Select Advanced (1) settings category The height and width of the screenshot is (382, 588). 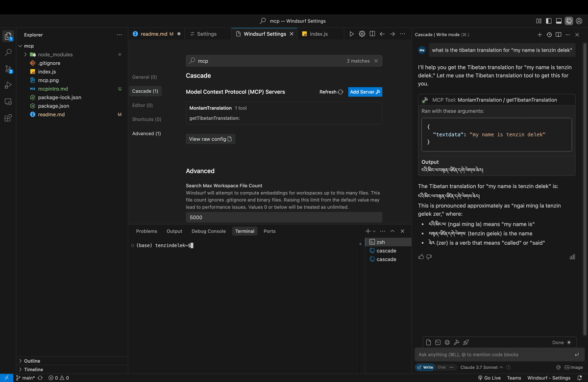pyautogui.click(x=147, y=133)
